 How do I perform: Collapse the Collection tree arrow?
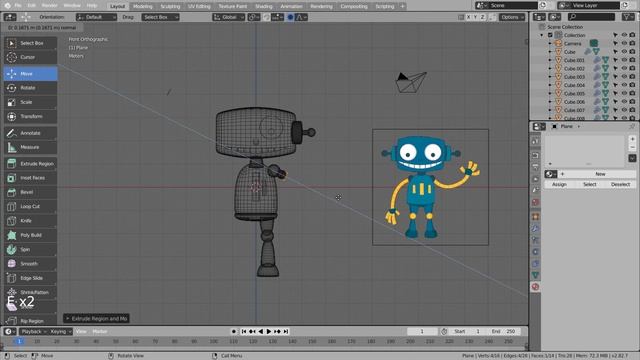[x=542, y=35]
